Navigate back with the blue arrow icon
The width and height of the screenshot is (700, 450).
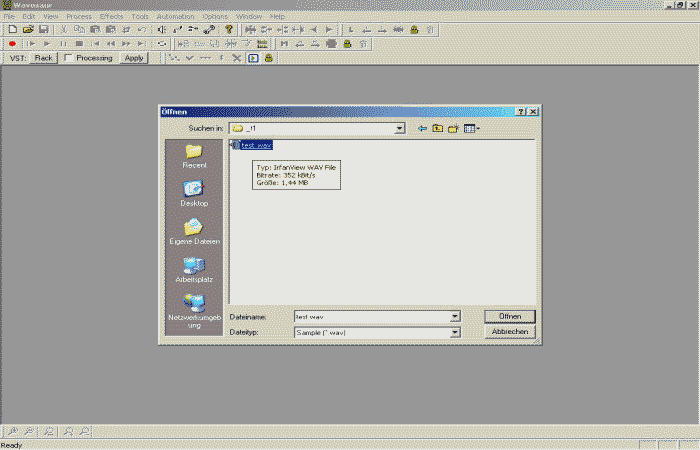(x=422, y=128)
